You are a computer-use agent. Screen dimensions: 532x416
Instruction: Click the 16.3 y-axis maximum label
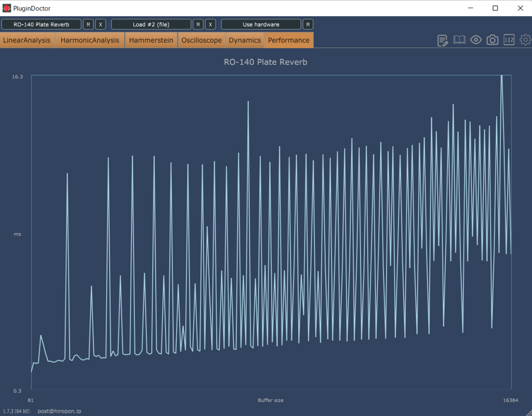(17, 77)
